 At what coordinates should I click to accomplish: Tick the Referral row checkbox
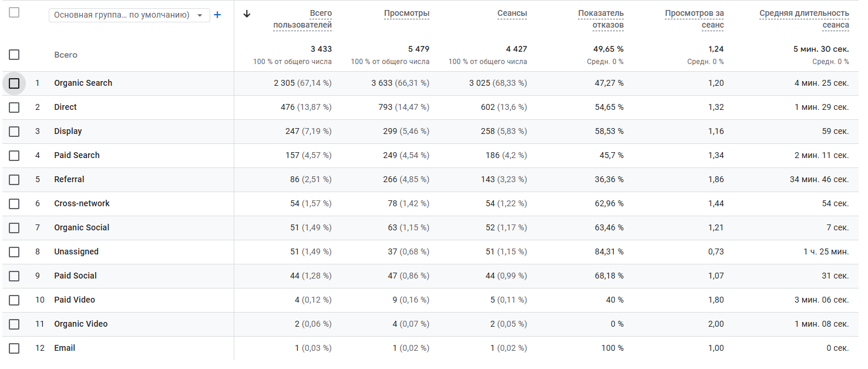14,180
